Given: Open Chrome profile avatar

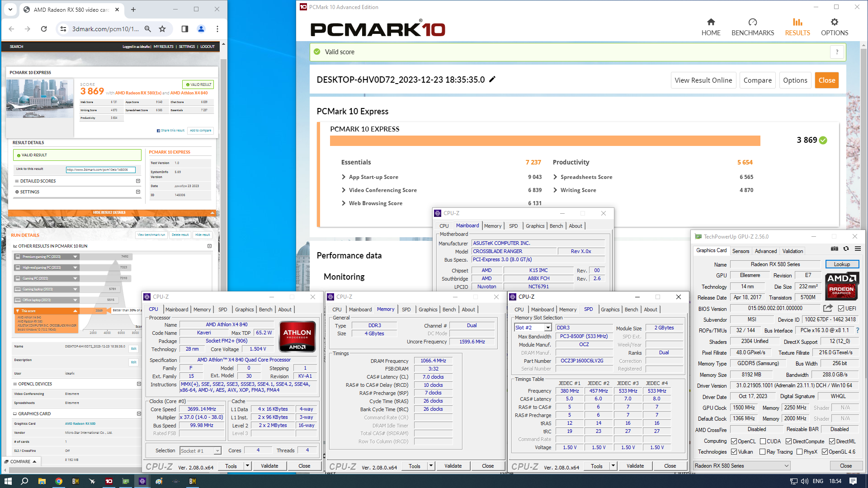Looking at the screenshot, I should [201, 29].
